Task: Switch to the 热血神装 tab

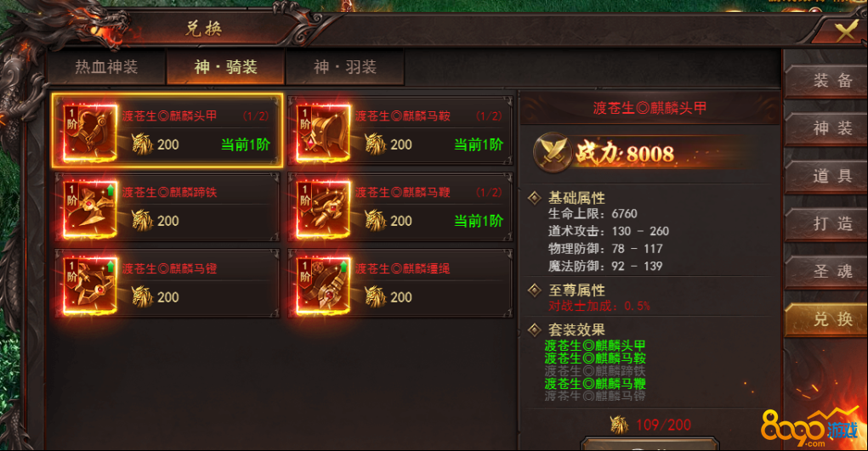Action: pyautogui.click(x=106, y=67)
